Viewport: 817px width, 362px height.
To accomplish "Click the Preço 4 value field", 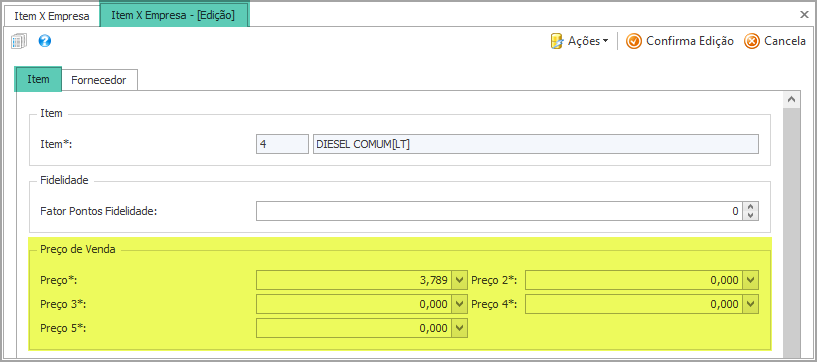I will [x=634, y=304].
